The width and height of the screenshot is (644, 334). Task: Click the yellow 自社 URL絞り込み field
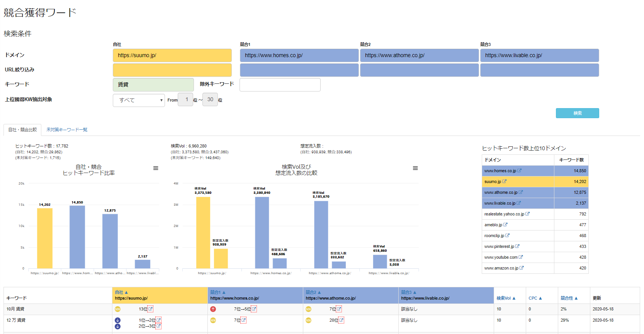[172, 70]
